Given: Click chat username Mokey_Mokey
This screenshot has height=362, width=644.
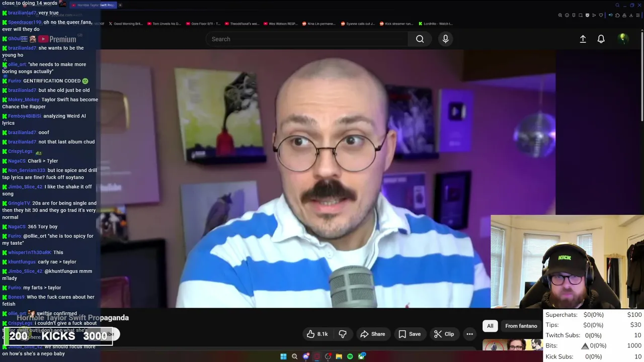Looking at the screenshot, I should [x=24, y=100].
